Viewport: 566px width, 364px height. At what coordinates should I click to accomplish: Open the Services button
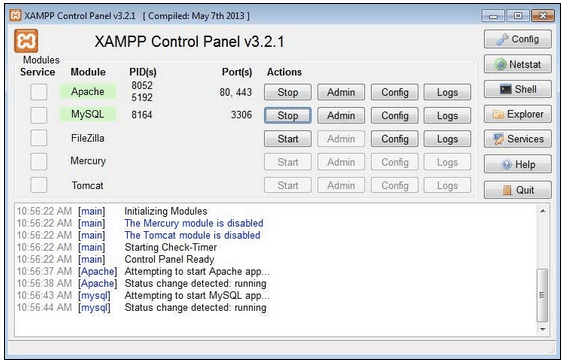click(x=518, y=139)
